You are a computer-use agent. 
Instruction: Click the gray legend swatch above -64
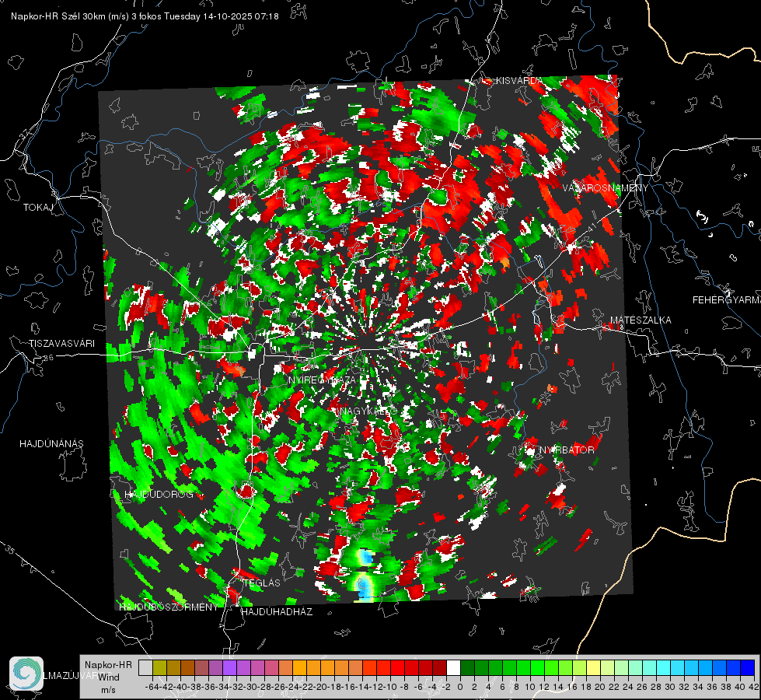coord(145,667)
